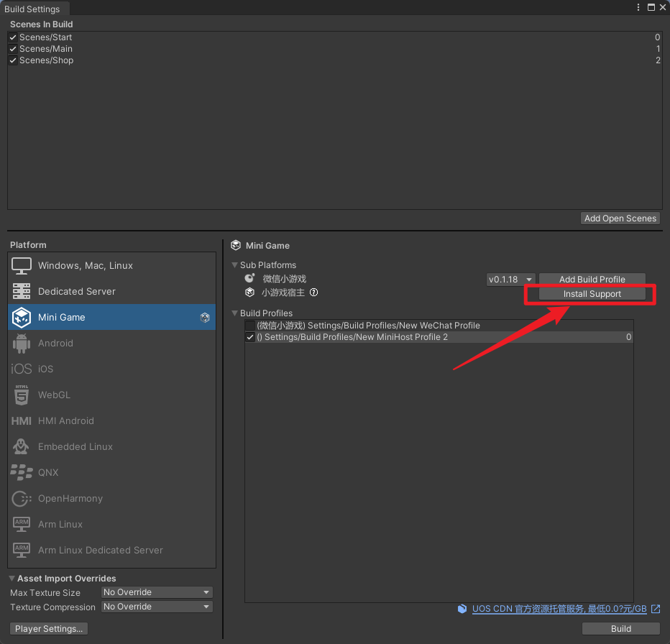Click the Install Support button
The width and height of the screenshot is (670, 644).
592,294
